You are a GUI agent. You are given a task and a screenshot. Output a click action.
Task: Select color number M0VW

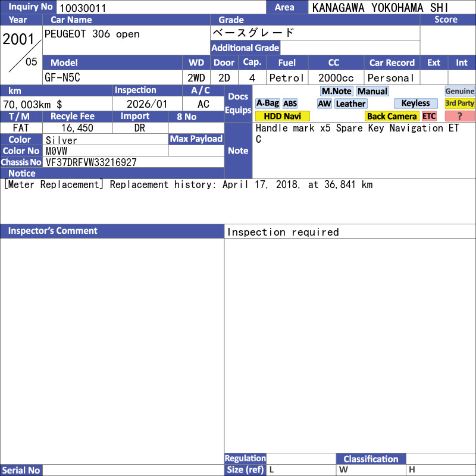56,151
